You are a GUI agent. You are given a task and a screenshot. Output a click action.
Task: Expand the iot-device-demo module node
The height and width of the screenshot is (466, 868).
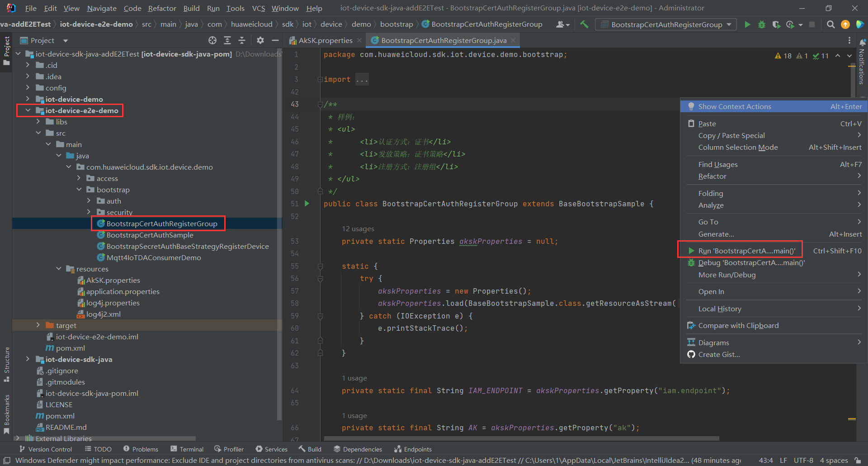tap(28, 99)
